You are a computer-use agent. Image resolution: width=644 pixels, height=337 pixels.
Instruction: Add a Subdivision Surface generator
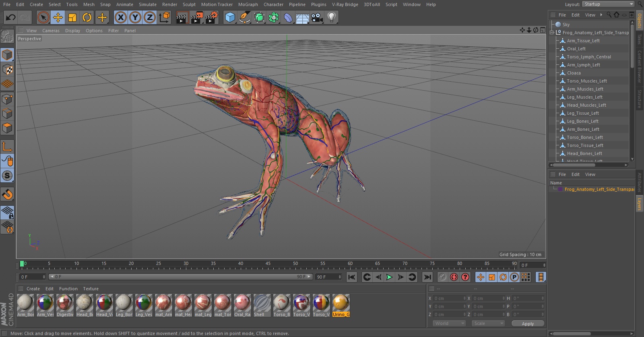click(259, 17)
